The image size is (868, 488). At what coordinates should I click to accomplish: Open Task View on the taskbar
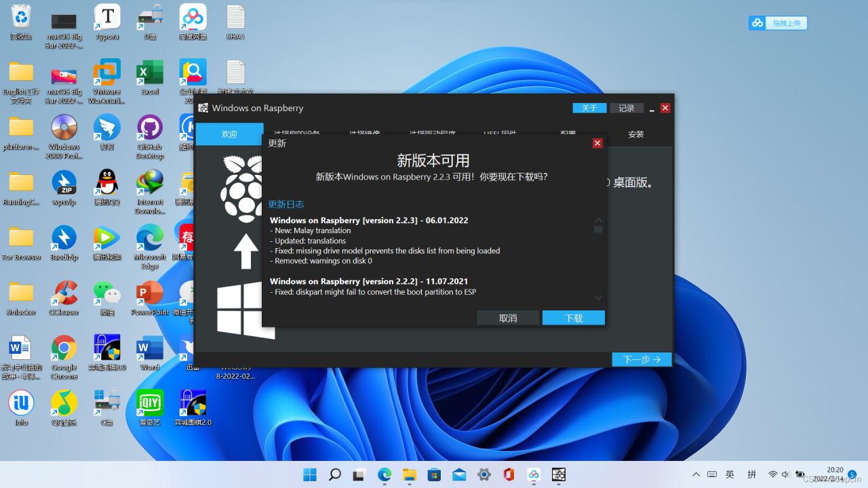coord(359,474)
